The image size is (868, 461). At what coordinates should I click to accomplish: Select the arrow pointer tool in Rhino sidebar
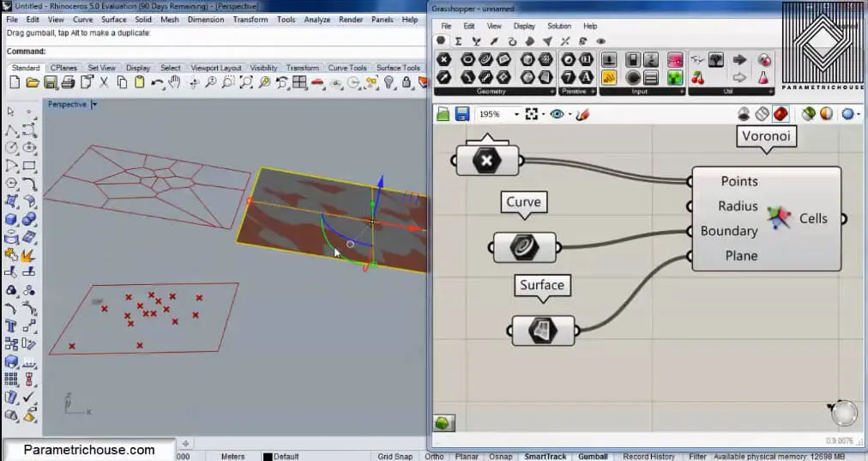click(10, 112)
